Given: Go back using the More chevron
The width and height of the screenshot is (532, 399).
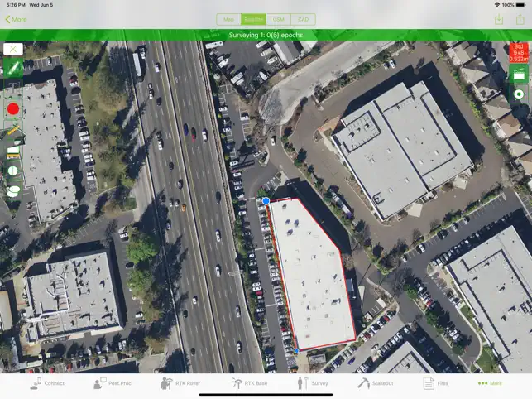Looking at the screenshot, I should click(16, 19).
